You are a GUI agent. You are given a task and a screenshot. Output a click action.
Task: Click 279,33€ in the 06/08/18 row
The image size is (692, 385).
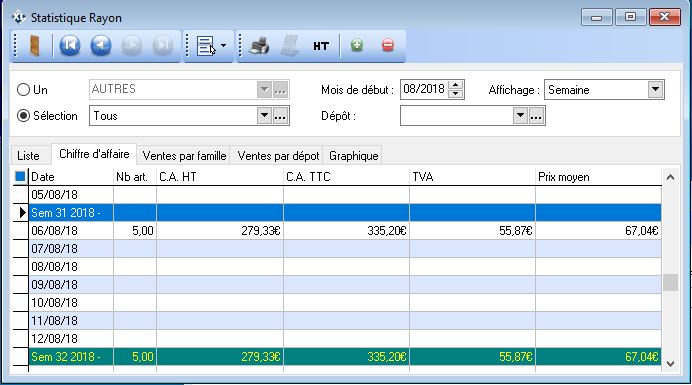(x=261, y=231)
